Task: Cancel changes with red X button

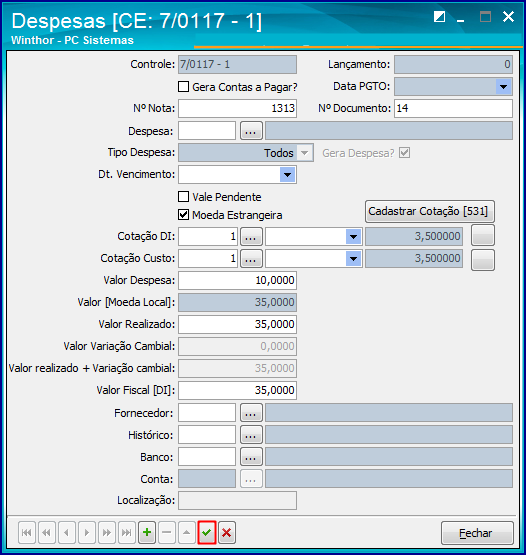Action: point(227,532)
